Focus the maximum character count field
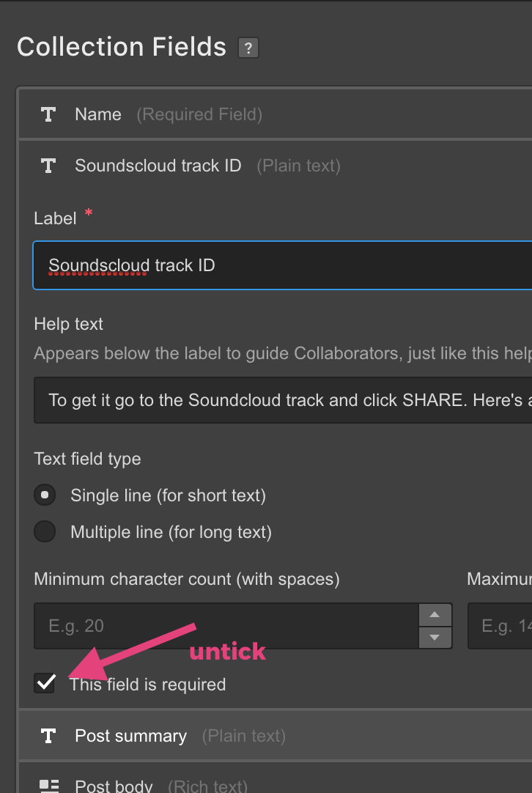This screenshot has height=793, width=532. 500,626
